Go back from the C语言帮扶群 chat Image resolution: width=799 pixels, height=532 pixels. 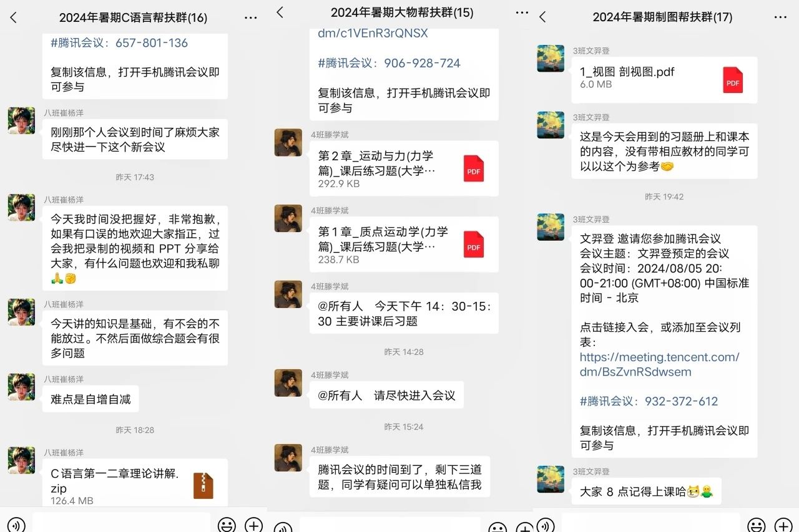[14, 17]
